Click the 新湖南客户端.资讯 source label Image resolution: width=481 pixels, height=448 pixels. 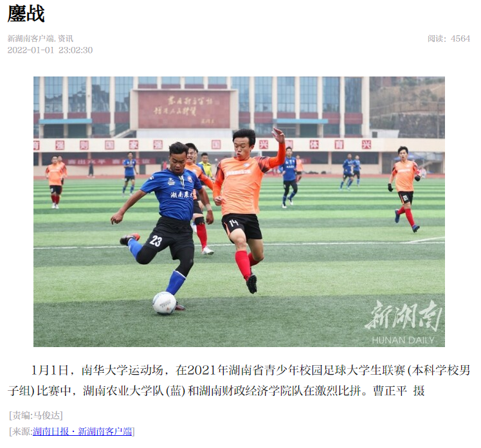[x=40, y=39]
